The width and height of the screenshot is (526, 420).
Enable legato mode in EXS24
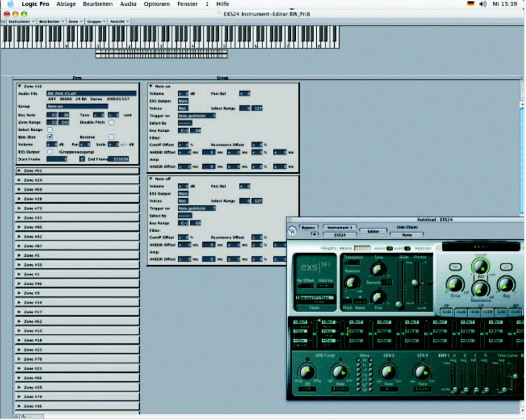[329, 249]
